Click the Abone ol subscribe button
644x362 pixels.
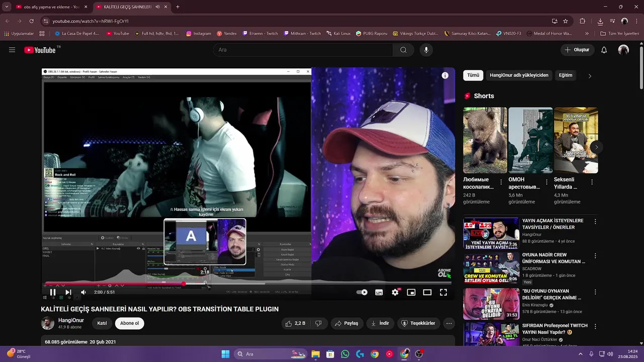(129, 323)
